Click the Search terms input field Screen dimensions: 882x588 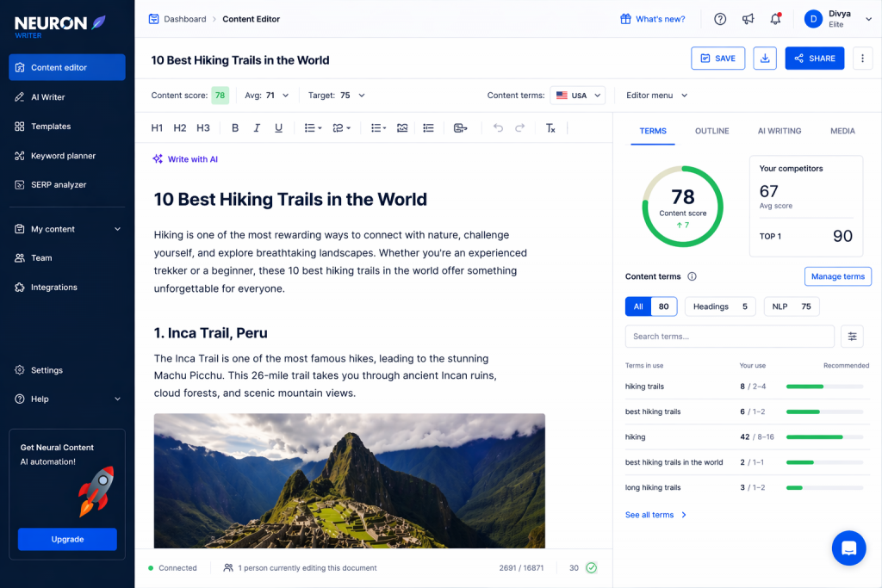tap(729, 337)
